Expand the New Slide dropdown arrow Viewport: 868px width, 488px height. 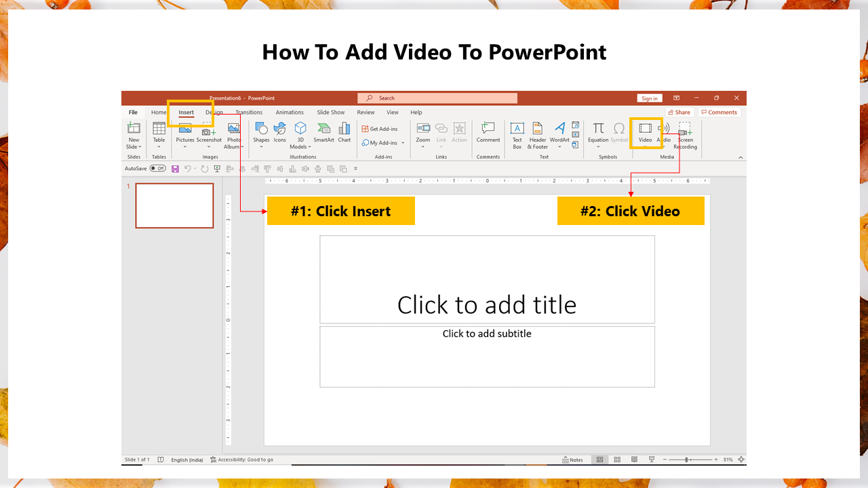coord(139,147)
